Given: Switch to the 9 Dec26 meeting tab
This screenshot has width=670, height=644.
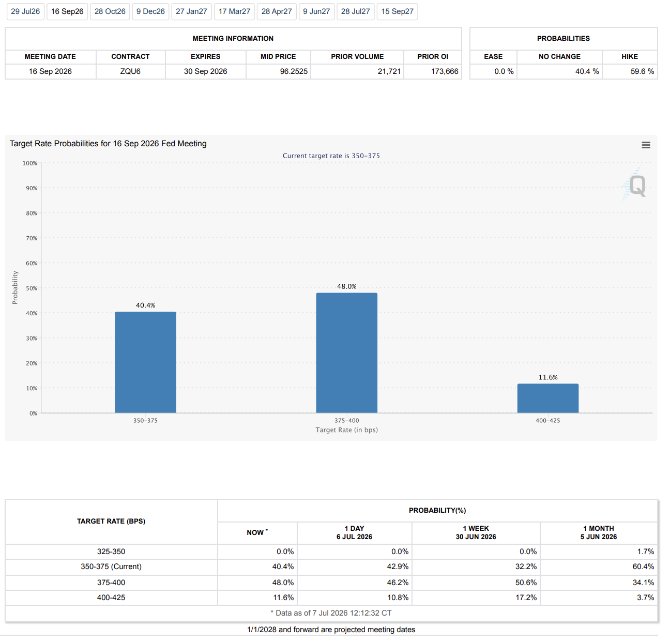Looking at the screenshot, I should coord(150,11).
